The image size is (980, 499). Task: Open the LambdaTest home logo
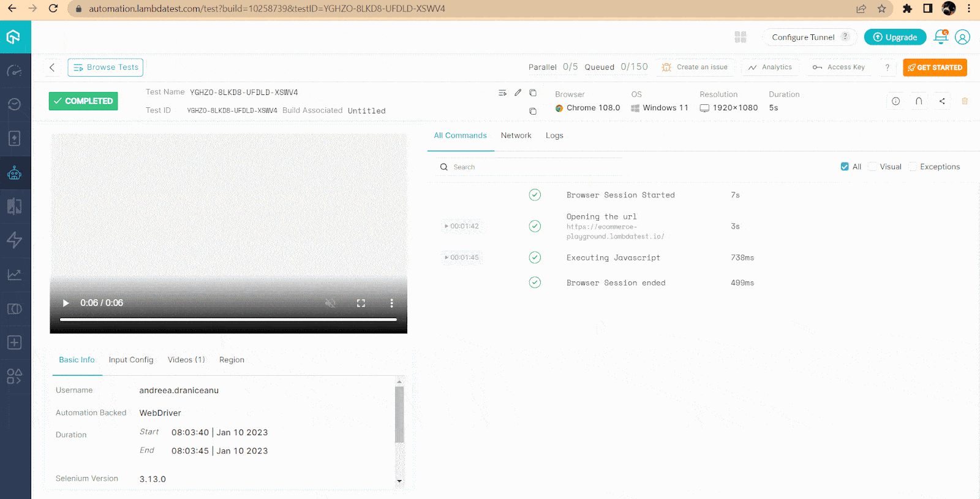13,37
